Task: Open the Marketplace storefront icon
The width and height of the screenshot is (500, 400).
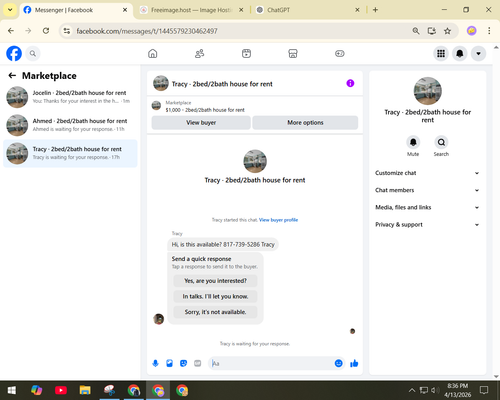Action: (x=293, y=53)
